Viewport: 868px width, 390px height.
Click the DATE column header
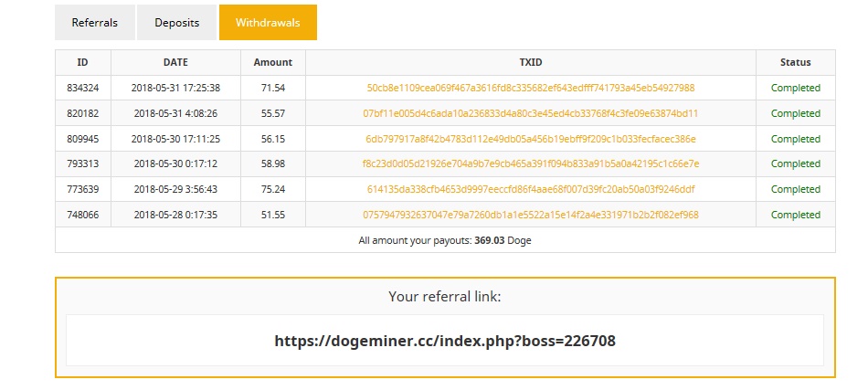(x=175, y=62)
